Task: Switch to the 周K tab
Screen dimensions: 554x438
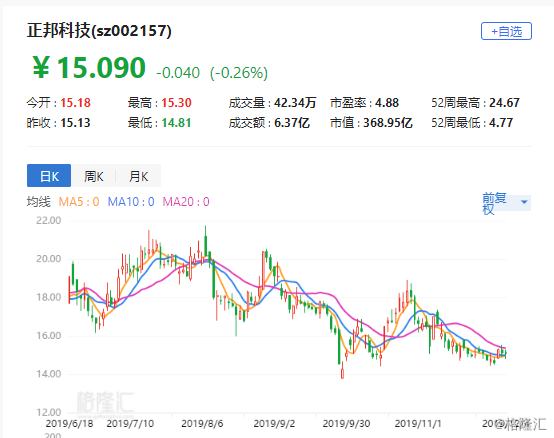Action: 94,176
